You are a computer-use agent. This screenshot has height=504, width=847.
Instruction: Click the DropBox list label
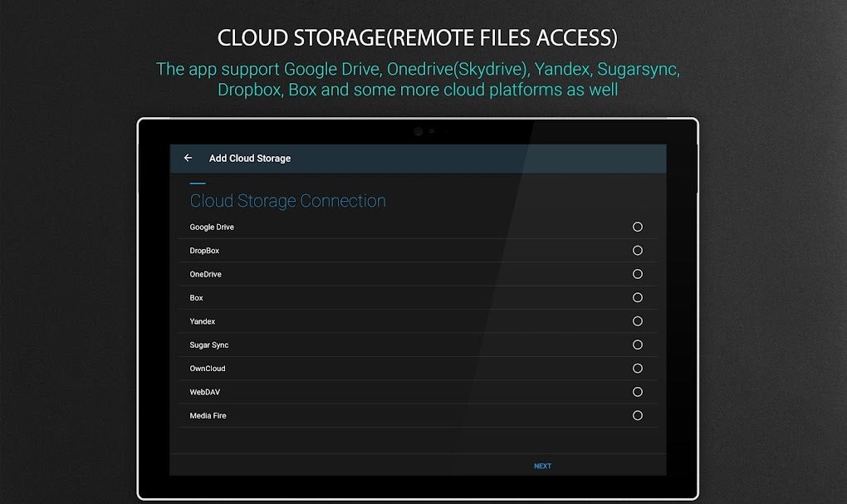click(204, 251)
